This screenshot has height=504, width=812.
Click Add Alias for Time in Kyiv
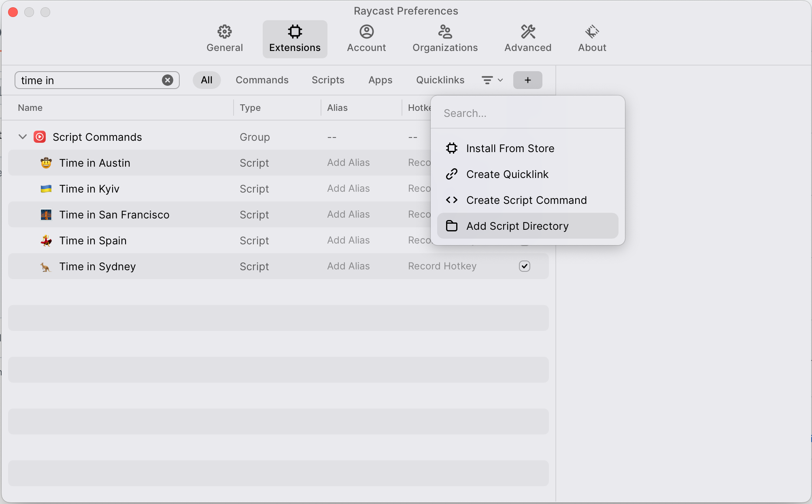pos(348,188)
